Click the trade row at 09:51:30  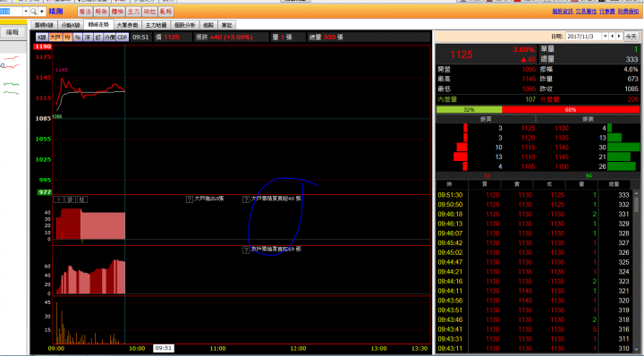(x=534, y=195)
